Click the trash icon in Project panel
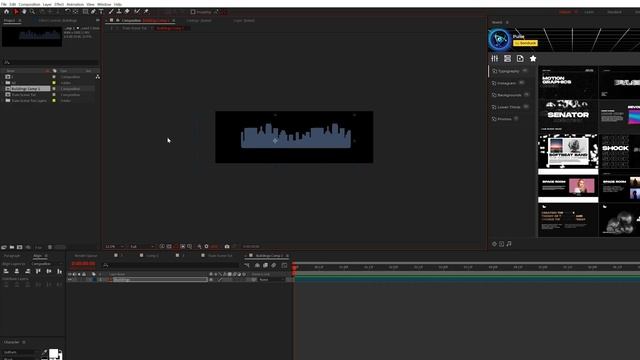Image resolution: width=640 pixels, height=360 pixels. 50,247
